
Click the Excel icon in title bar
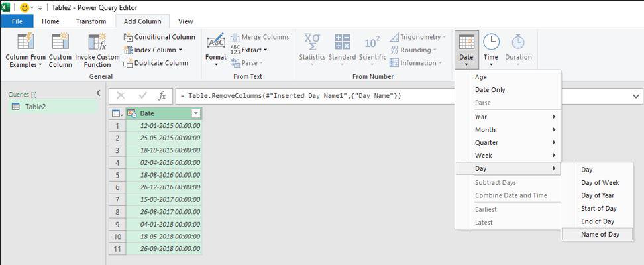[5, 7]
